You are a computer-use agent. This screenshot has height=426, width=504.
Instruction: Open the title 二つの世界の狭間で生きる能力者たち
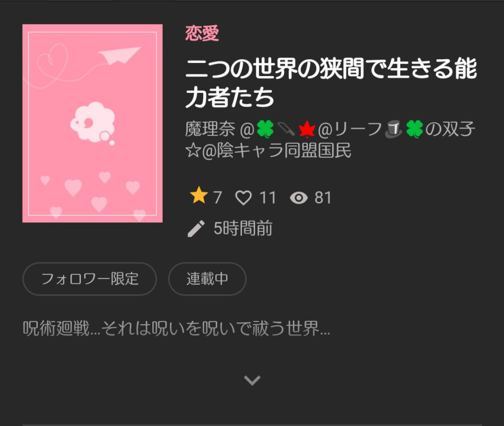(x=331, y=82)
